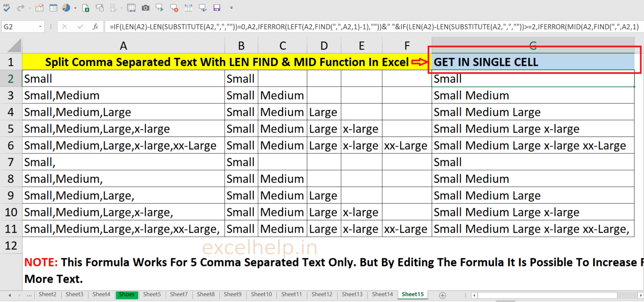The height and width of the screenshot is (302, 644).
Task: Click cell A3 'Small,Medium'
Action: (x=123, y=96)
